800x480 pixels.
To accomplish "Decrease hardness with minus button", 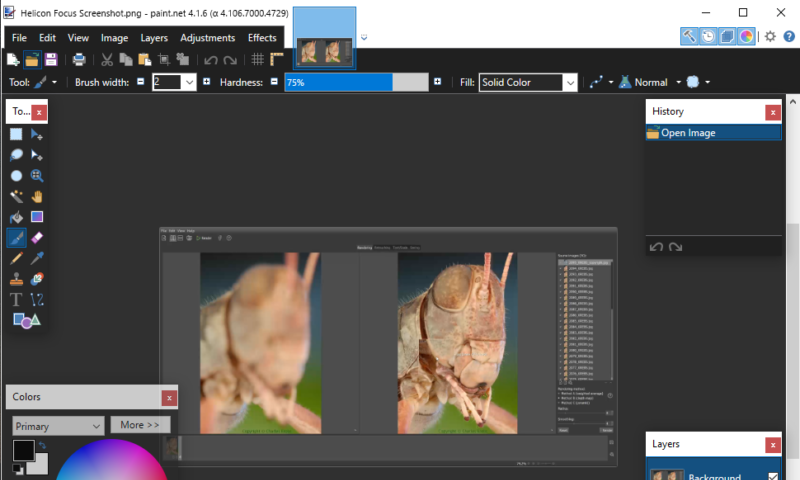I will (x=274, y=82).
